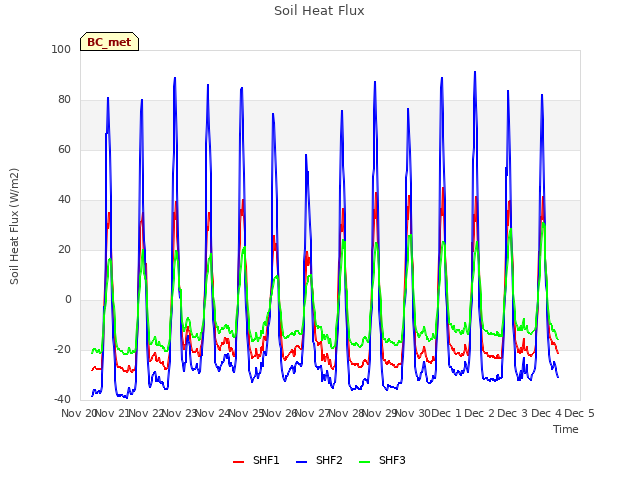Click the Dec 2 x-axis tick label
The image size is (640, 480).
click(x=480, y=413)
